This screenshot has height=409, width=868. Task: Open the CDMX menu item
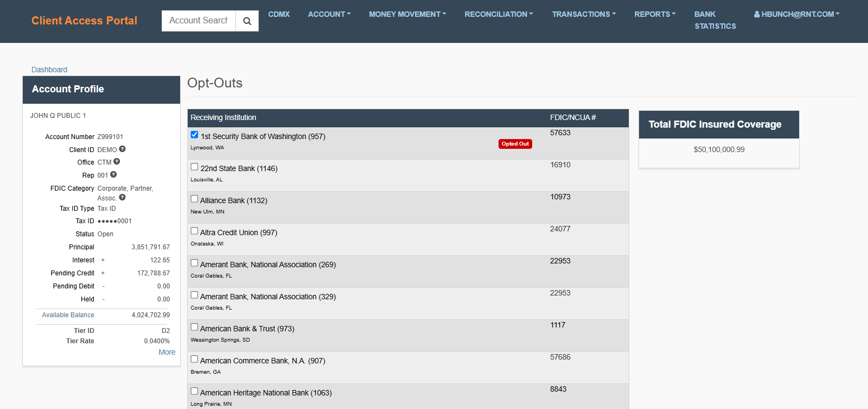tap(279, 14)
